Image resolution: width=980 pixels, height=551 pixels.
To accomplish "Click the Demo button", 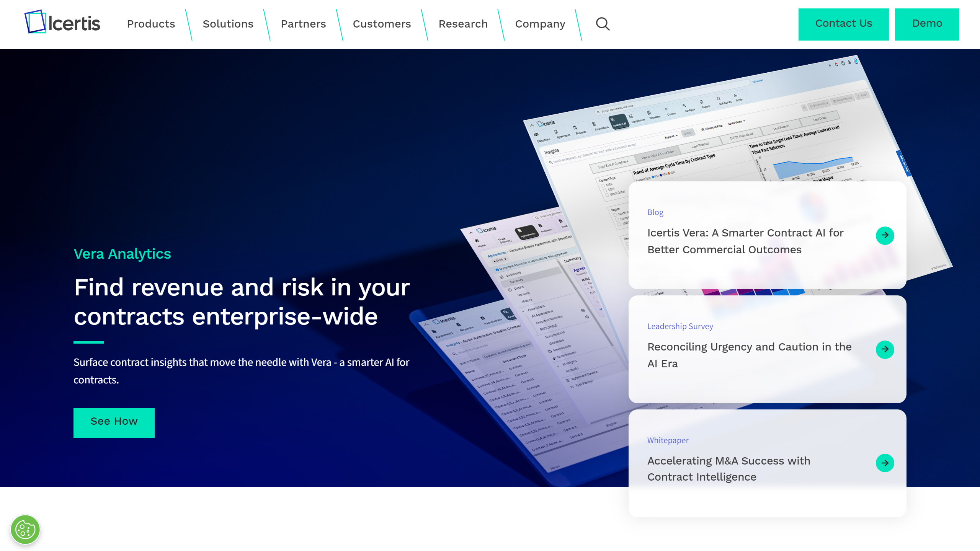I will [x=927, y=24].
